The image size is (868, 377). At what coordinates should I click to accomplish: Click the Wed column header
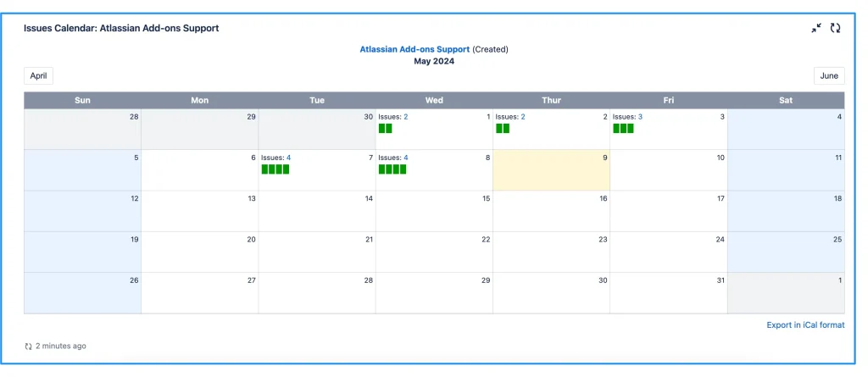pyautogui.click(x=434, y=100)
